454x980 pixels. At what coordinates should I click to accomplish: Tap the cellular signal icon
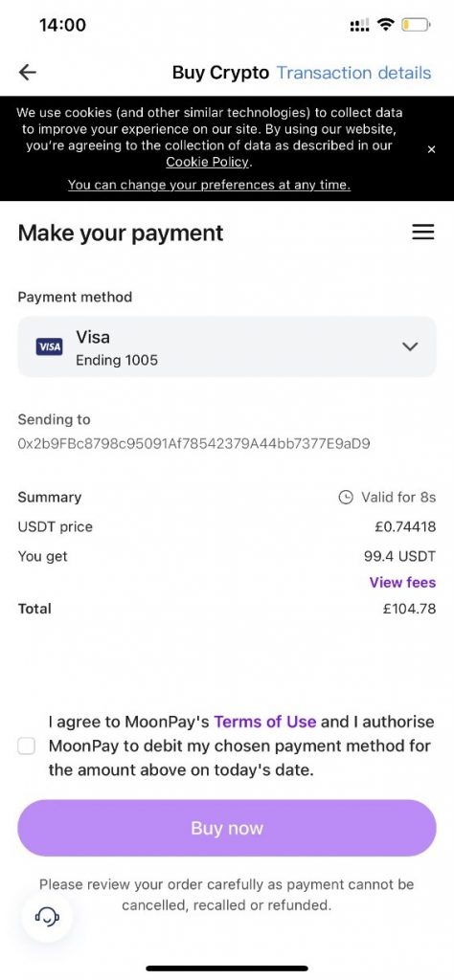click(x=359, y=26)
